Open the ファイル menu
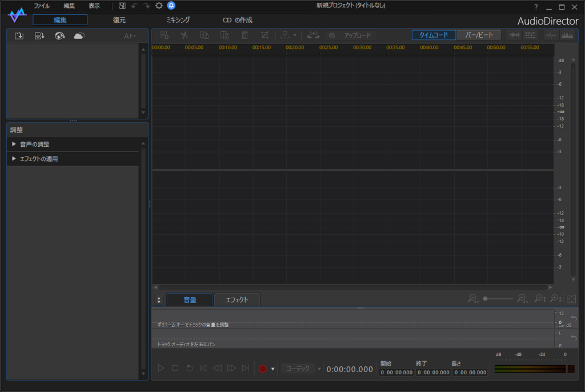The image size is (585, 392). pos(41,6)
